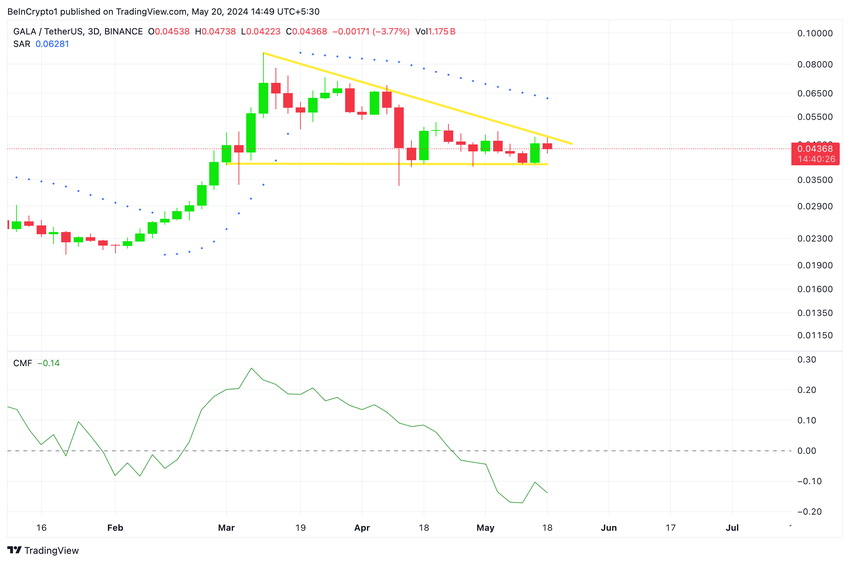Viewport: 850px width, 563px height.
Task: Click the Apr label on time axis
Action: click(x=362, y=528)
